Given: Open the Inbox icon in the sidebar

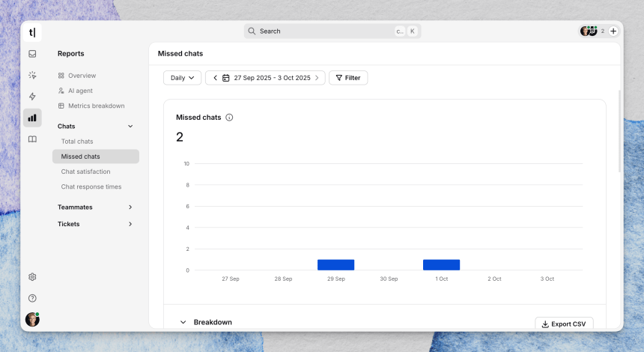Looking at the screenshot, I should 32,54.
